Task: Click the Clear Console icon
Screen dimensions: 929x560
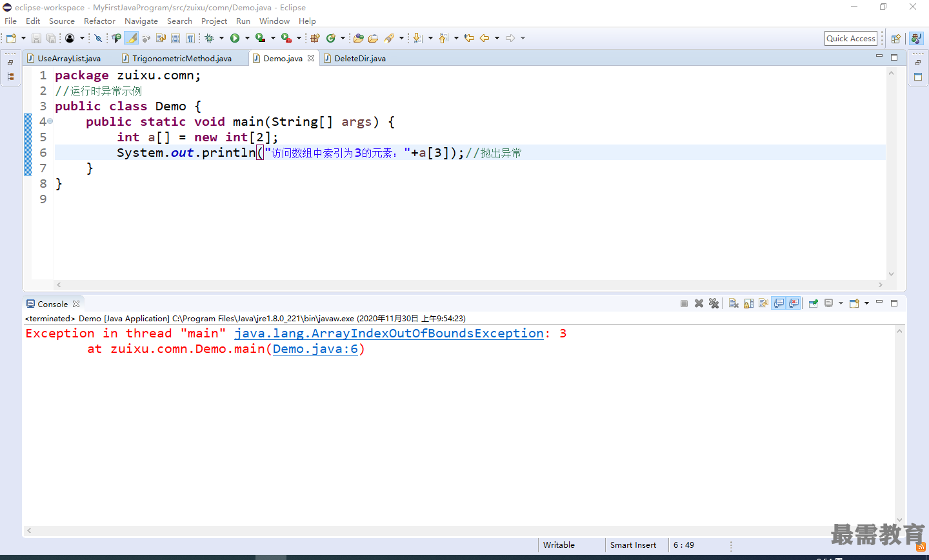Action: 734,303
